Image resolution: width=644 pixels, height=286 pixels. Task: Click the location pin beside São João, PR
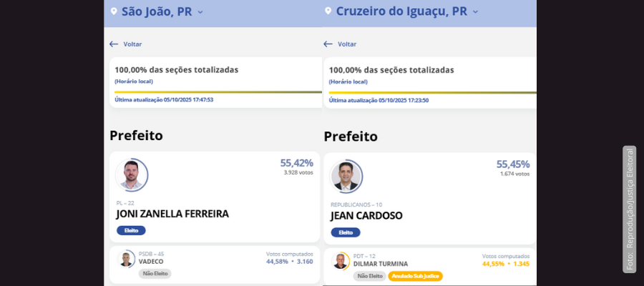tap(114, 11)
